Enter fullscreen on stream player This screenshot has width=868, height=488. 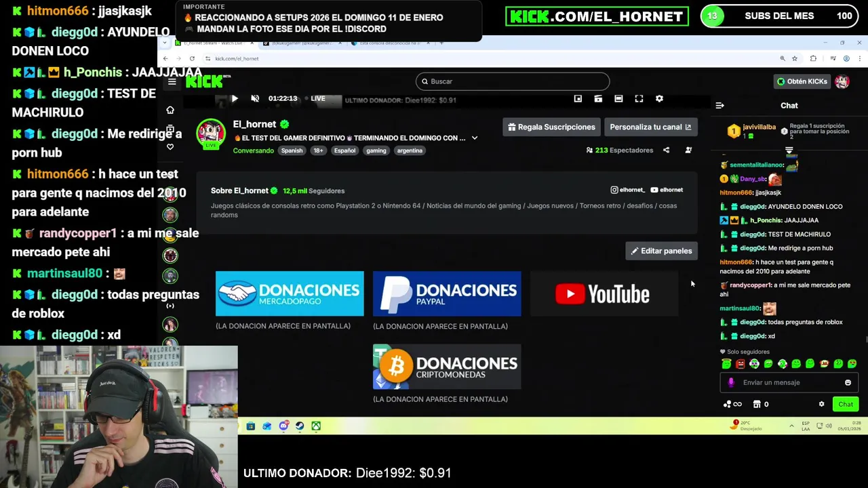tap(639, 99)
